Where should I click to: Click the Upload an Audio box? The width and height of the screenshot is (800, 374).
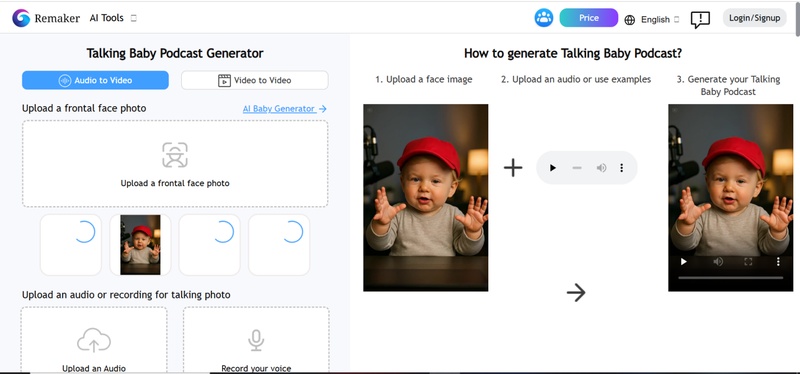pos(94,340)
